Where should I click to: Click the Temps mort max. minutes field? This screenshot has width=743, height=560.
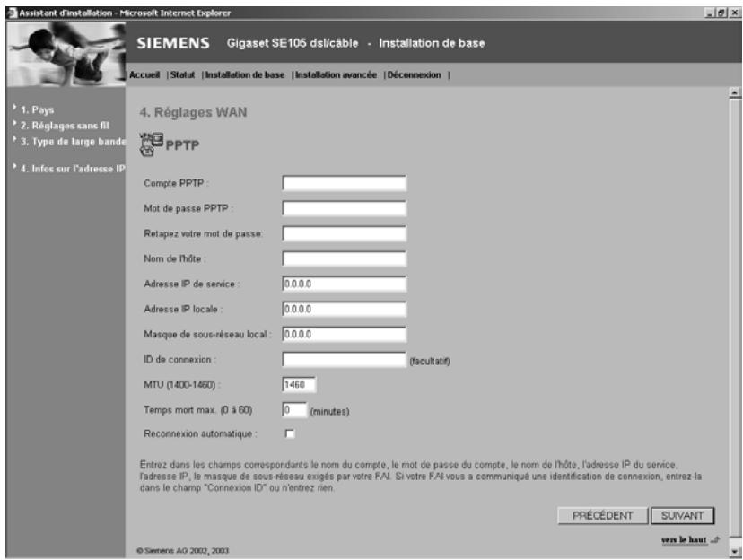coord(294,410)
